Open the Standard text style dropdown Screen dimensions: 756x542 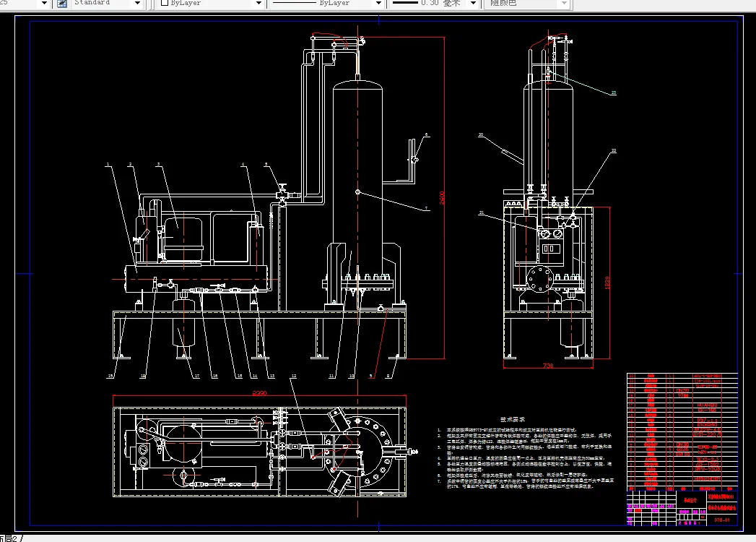click(x=137, y=4)
